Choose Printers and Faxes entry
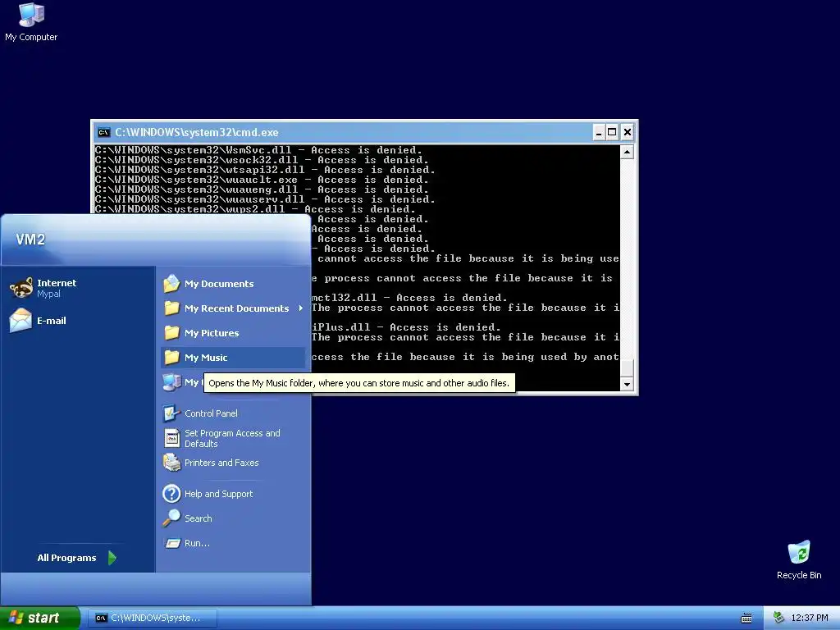This screenshot has height=630, width=840. 233,463
